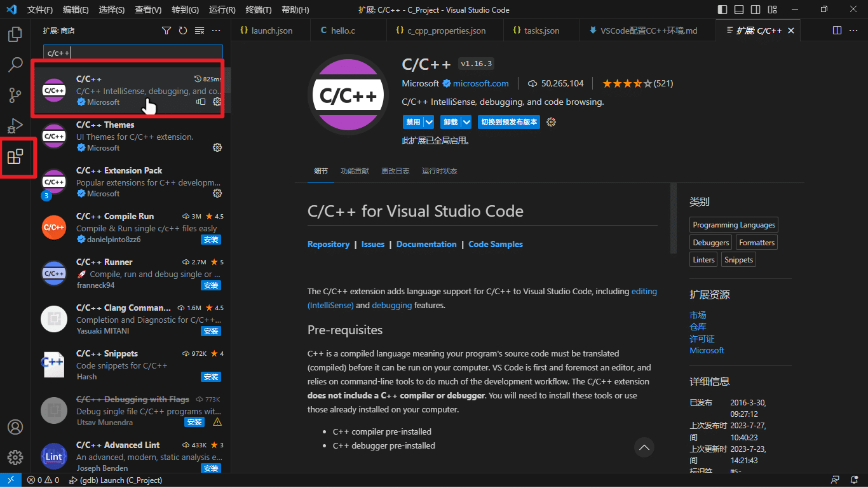Toggle the primary side bar layout button
Screen dimensions: 868x488
coord(722,10)
